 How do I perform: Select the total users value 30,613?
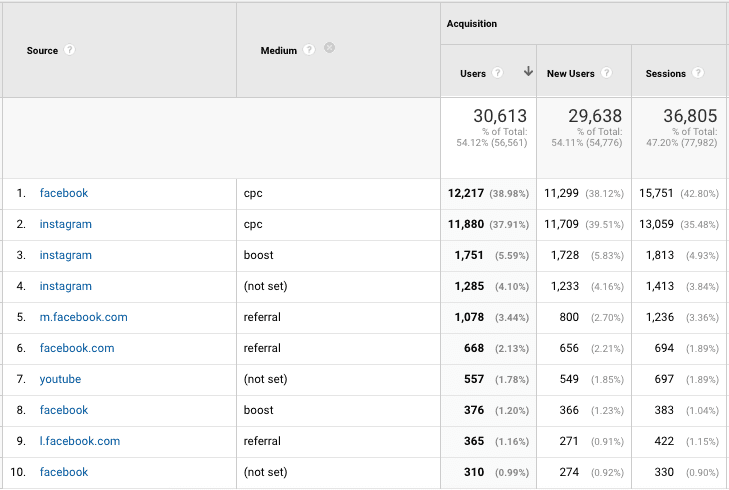(x=500, y=116)
